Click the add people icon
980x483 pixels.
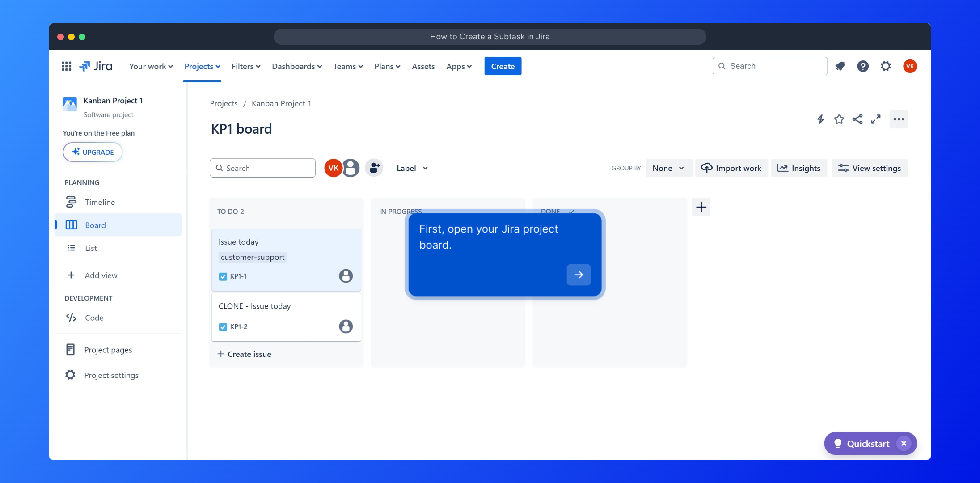coord(374,168)
